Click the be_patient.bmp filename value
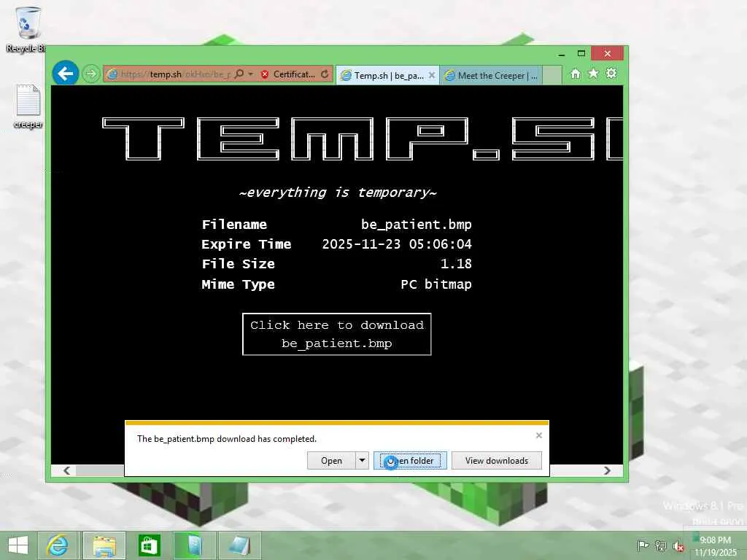 coord(417,225)
